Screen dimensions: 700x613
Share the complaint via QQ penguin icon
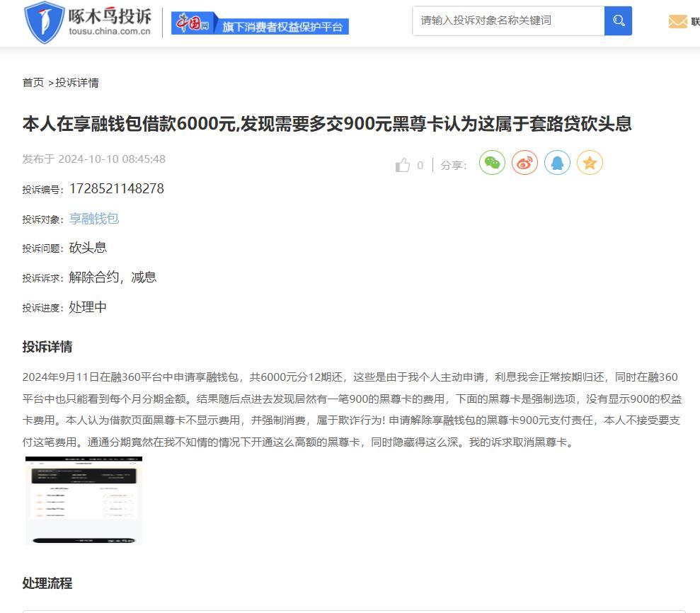click(557, 163)
